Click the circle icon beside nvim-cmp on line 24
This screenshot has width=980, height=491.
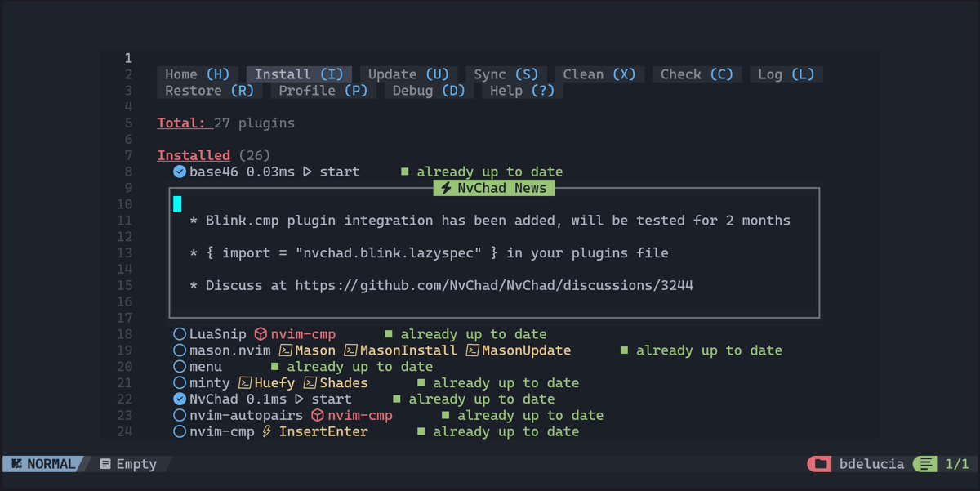point(180,431)
